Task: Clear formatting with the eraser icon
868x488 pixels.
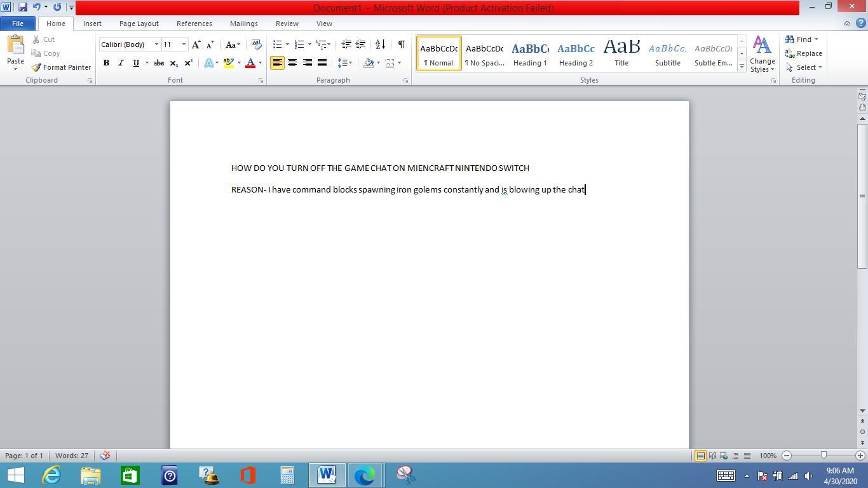Action: [256, 44]
